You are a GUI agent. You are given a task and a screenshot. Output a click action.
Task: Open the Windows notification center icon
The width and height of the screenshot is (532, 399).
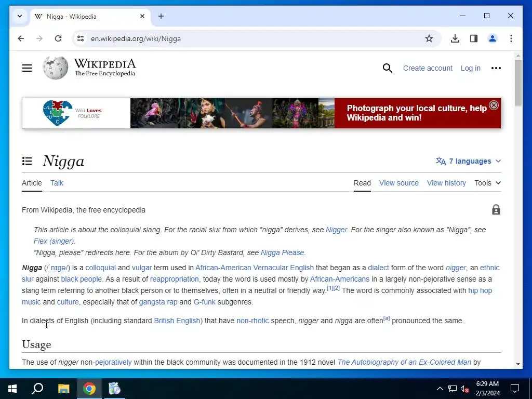[515, 389]
